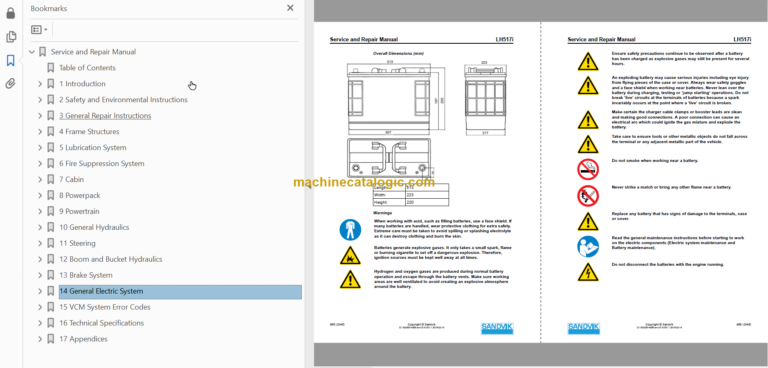Open the attachments paperclip panel icon
Image resolution: width=768 pixels, height=368 pixels.
click(10, 84)
